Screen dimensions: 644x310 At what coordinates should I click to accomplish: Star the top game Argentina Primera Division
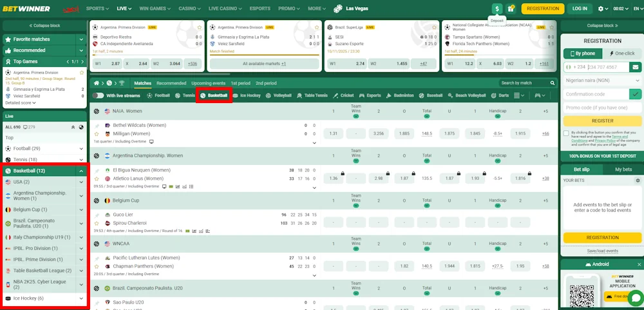tap(81, 73)
